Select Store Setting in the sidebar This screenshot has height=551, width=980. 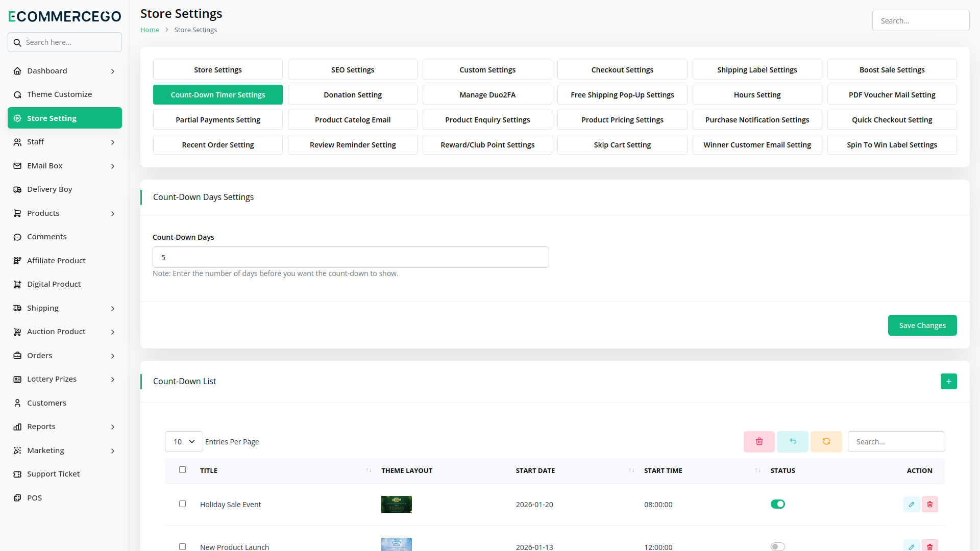(x=65, y=118)
